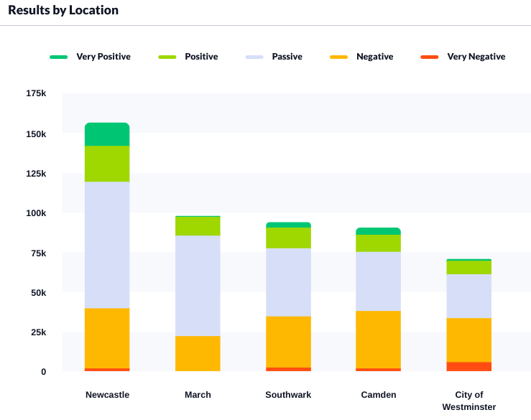Image resolution: width=531 pixels, height=420 pixels.
Task: Select Camden's Negative bar segment
Action: pos(378,340)
